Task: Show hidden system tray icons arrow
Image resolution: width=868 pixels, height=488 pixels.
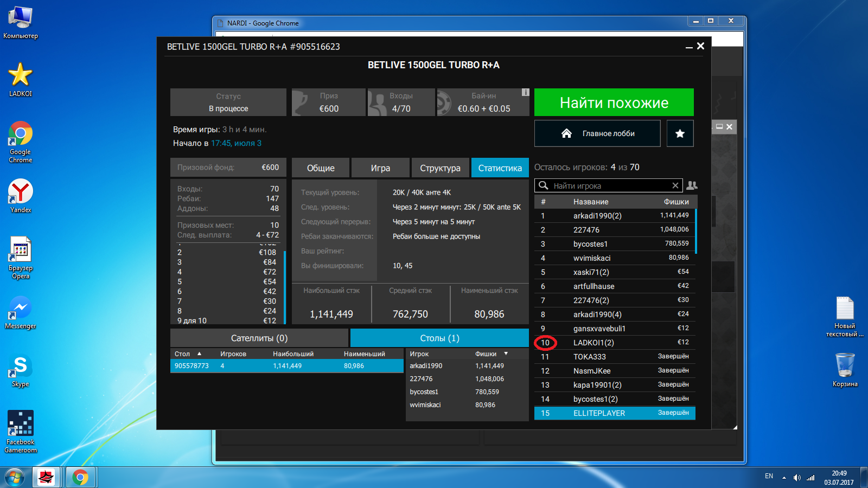Action: click(784, 478)
